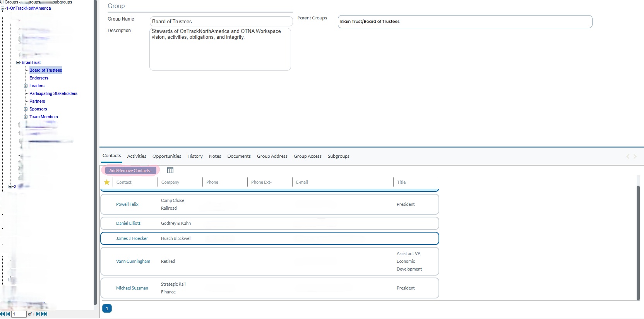Open contact Vann Cunningham
Viewport: 644px width, 319px height.
133,261
